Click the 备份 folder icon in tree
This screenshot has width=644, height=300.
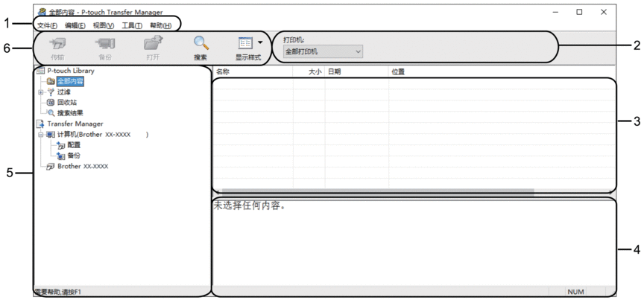click(61, 156)
